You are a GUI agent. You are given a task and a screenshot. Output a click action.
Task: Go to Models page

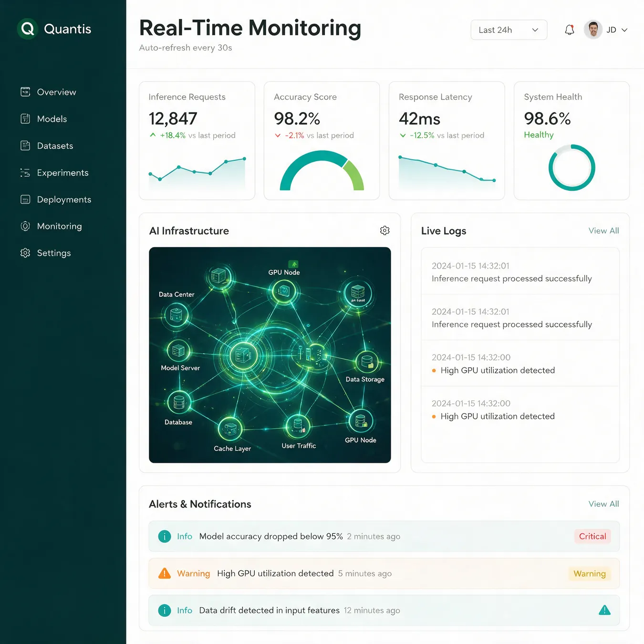[52, 119]
